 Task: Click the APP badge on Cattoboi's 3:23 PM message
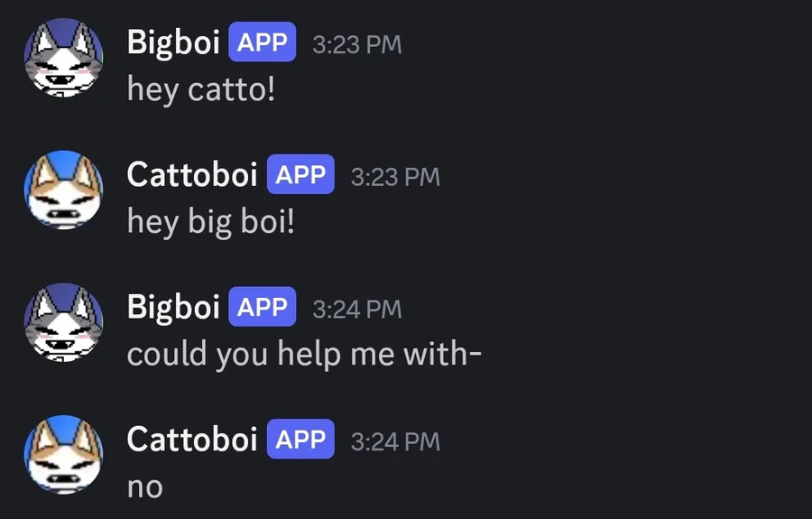click(300, 174)
